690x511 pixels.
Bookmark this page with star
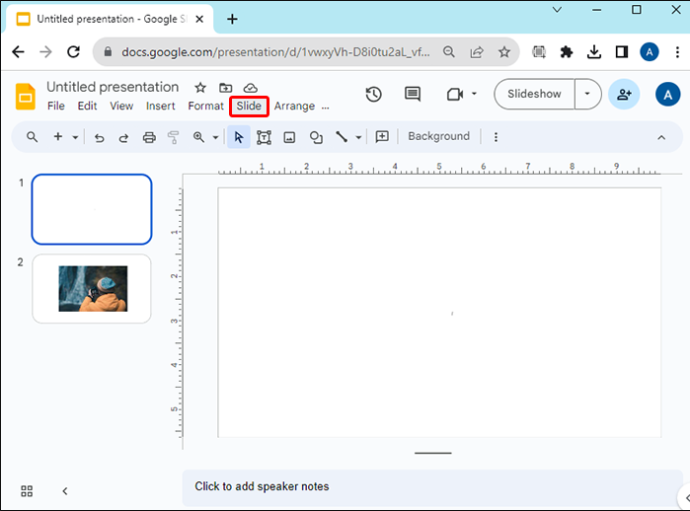tap(504, 52)
